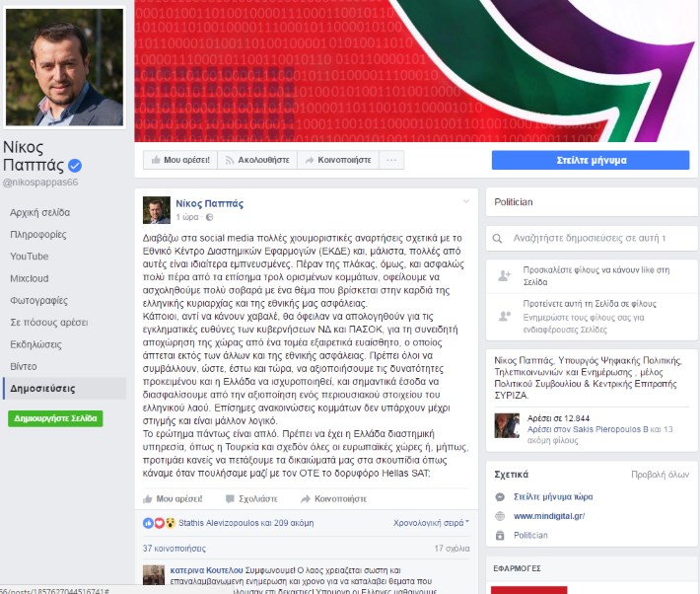The image size is (700, 594).
Task: Open the large profile picture of Νίκος Παππάς
Action: (x=64, y=67)
